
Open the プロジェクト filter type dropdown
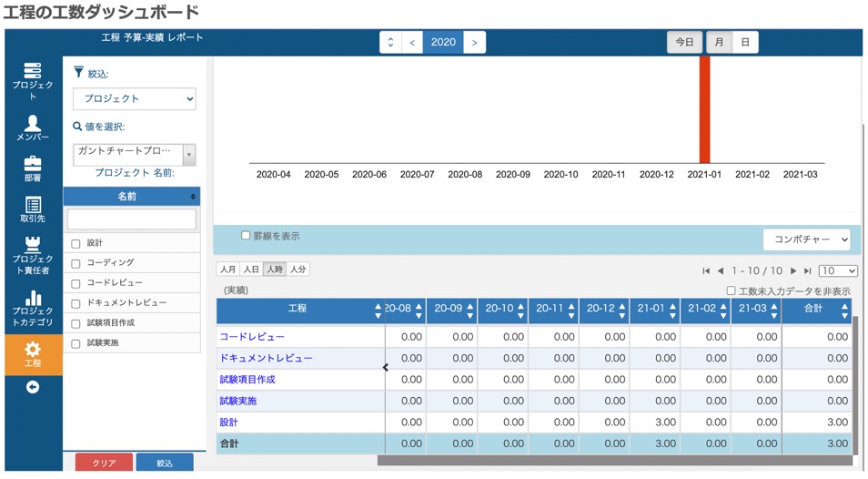[x=135, y=98]
